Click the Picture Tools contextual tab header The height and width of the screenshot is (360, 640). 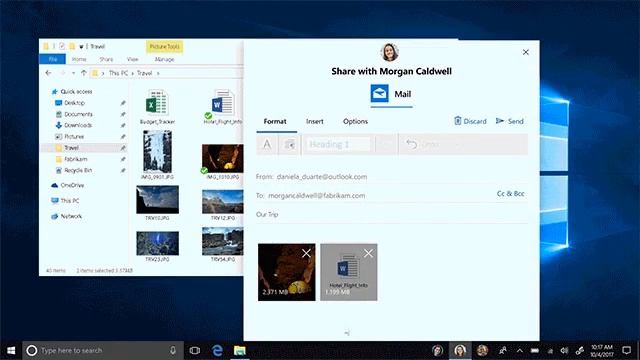[164, 47]
